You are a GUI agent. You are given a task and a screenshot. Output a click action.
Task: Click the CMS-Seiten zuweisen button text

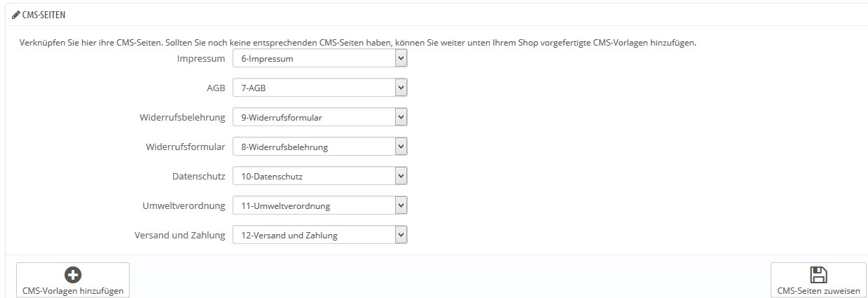[818, 290]
